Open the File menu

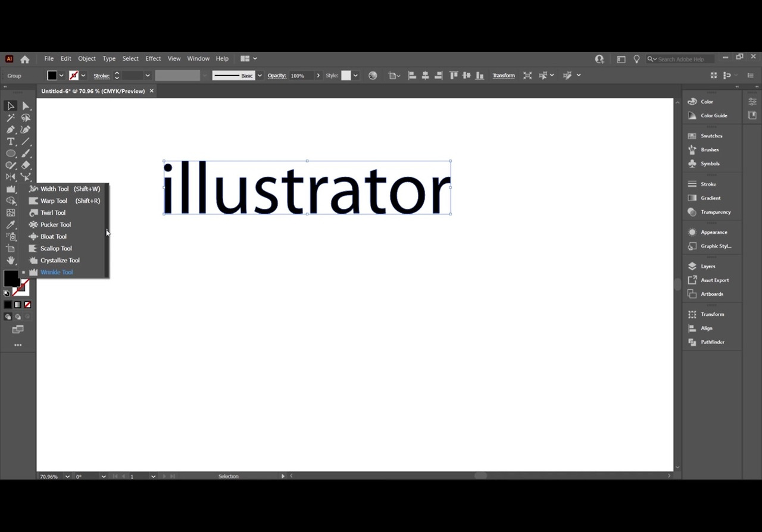point(49,58)
